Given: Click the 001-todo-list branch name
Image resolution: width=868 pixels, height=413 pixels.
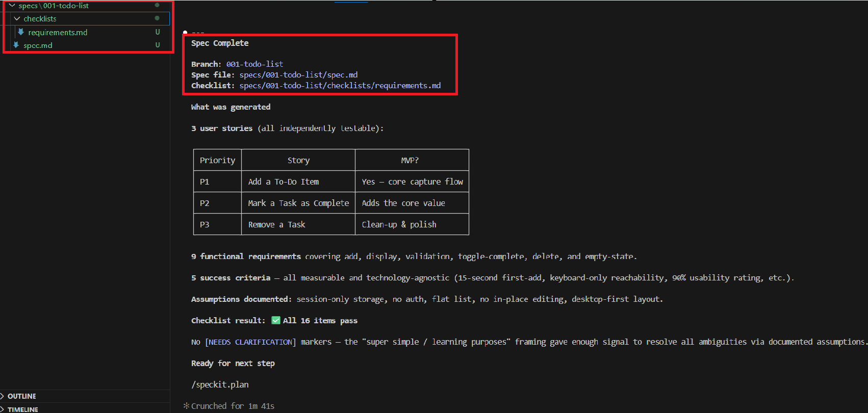Looking at the screenshot, I should [x=254, y=64].
